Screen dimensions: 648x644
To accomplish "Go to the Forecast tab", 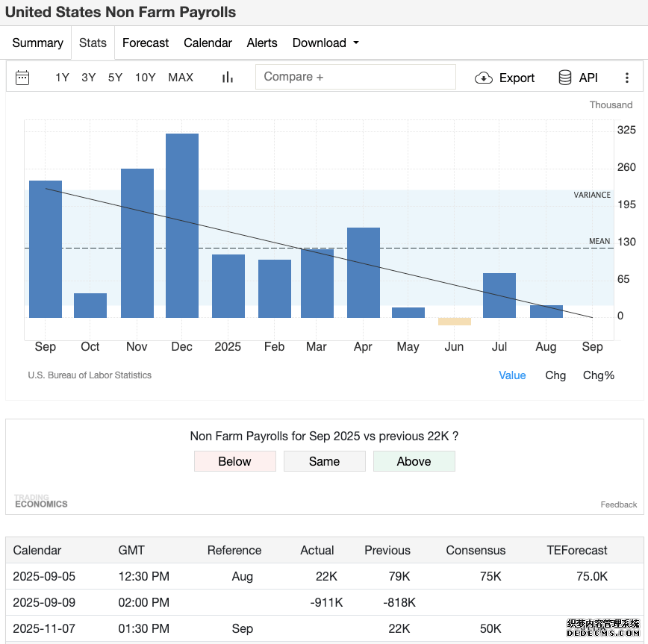I will 146,43.
